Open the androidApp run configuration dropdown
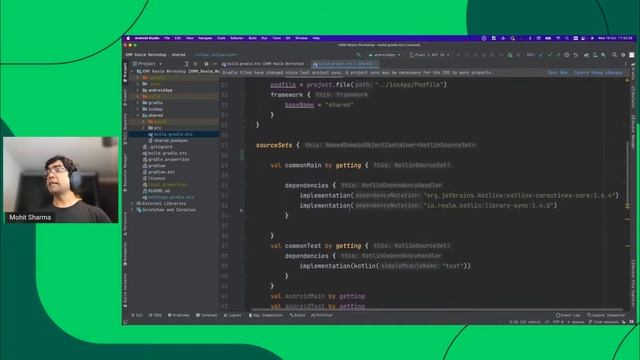 pyautogui.click(x=384, y=55)
